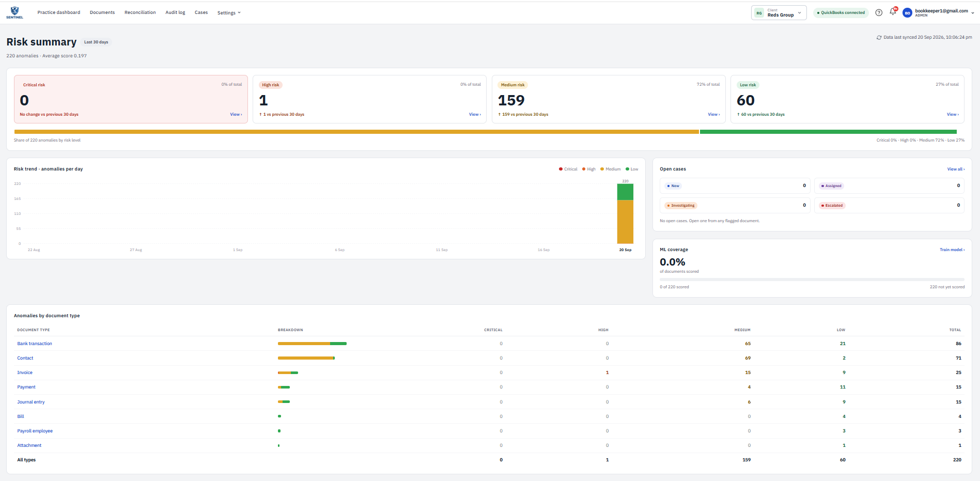The width and height of the screenshot is (980, 481).
Task: Click the data sync refresh icon
Action: pyautogui.click(x=879, y=38)
